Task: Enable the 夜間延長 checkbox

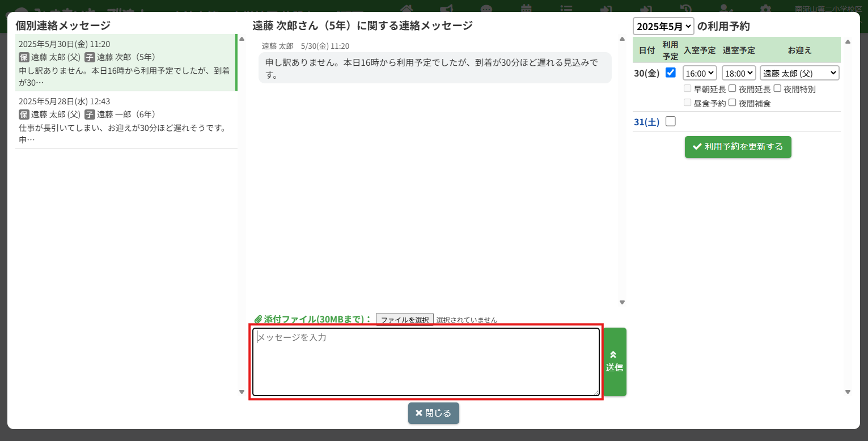Action: (732, 88)
